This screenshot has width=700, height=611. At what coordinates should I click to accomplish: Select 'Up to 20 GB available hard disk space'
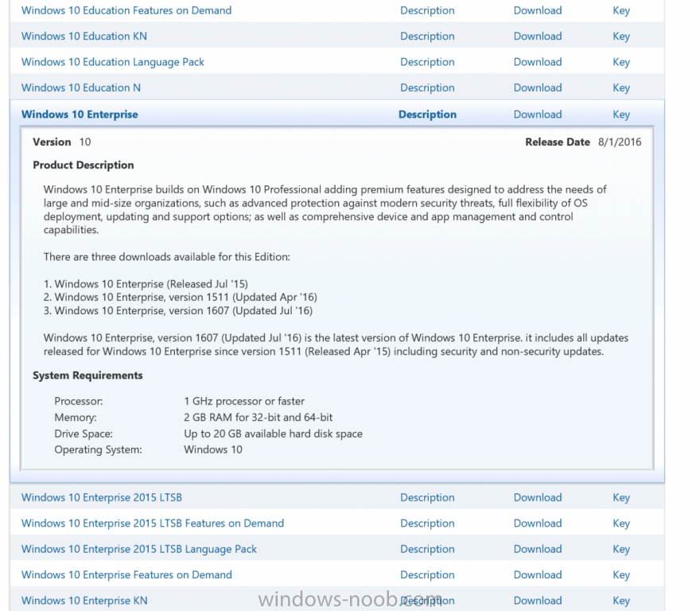coord(273,434)
